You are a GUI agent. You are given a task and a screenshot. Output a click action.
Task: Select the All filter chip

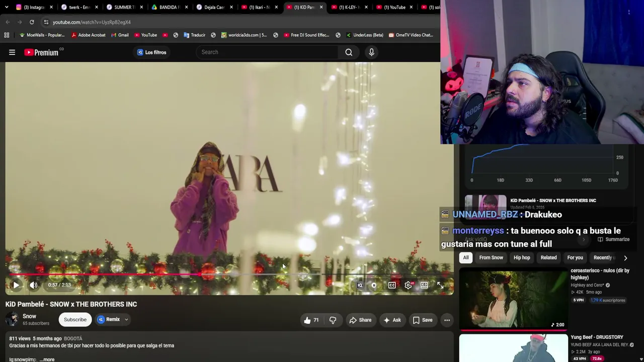(x=466, y=257)
